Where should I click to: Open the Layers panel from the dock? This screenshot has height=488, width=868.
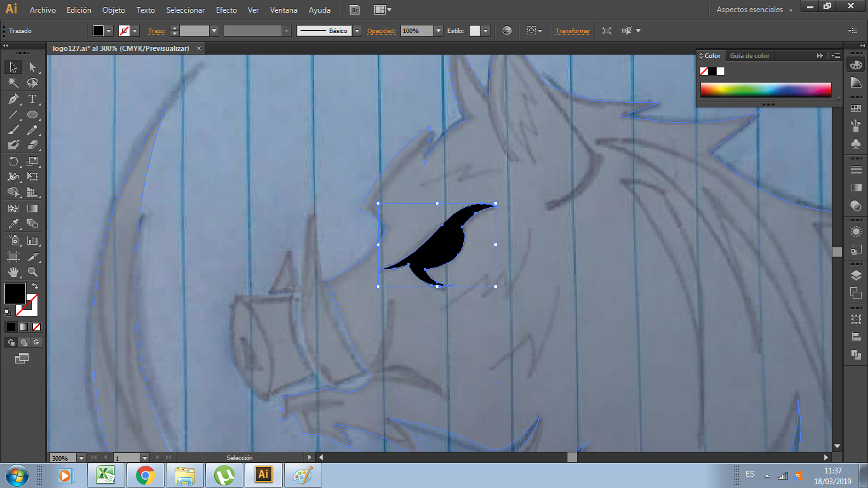856,275
